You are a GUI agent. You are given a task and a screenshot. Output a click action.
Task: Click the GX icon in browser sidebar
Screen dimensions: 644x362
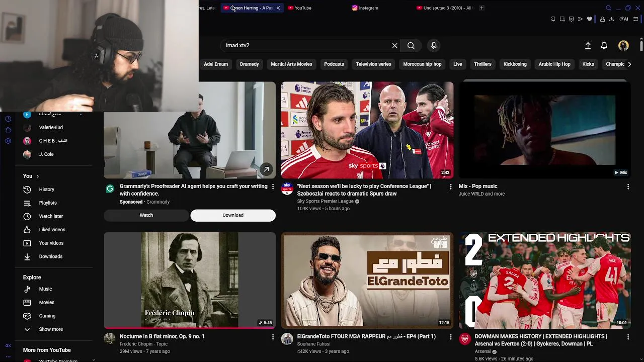(8, 346)
